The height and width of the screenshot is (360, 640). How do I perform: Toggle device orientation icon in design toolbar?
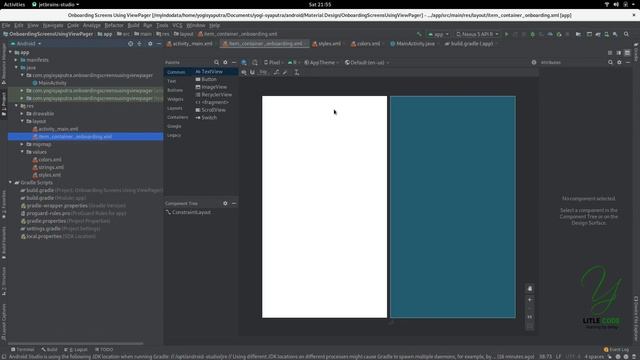tap(255, 62)
